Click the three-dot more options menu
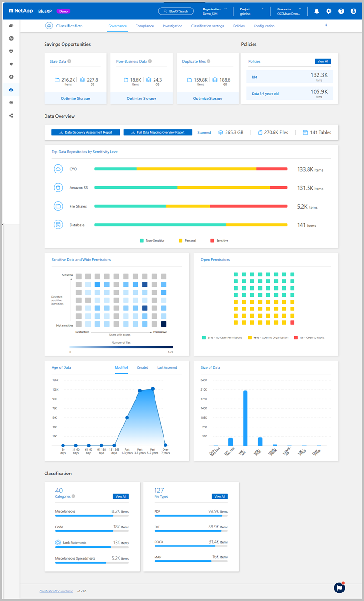 click(326, 26)
